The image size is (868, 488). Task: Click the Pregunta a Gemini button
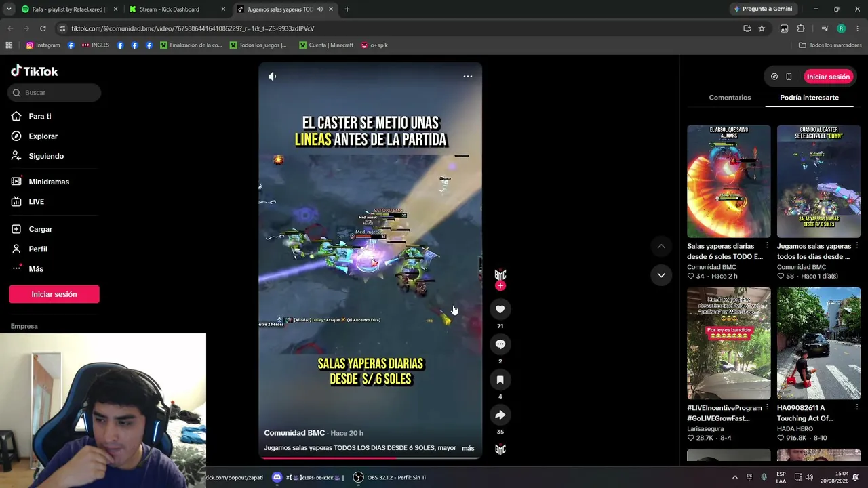coord(763,9)
